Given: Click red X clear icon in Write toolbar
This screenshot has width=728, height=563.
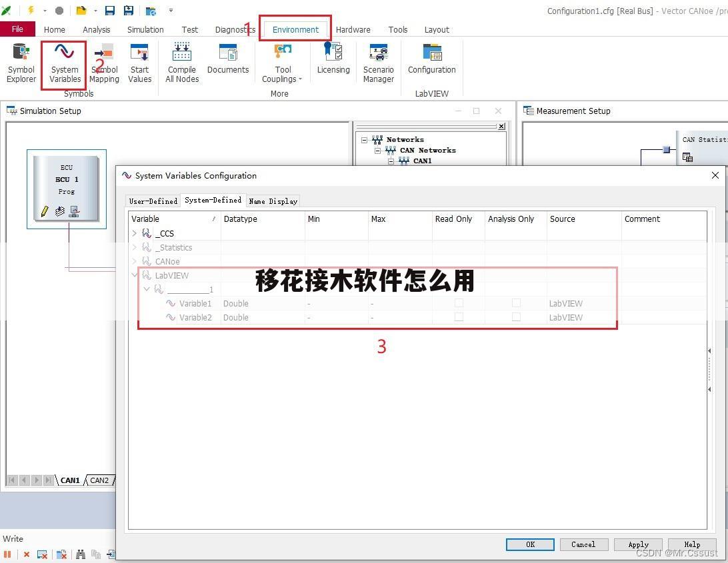Looking at the screenshot, I should point(27,554).
